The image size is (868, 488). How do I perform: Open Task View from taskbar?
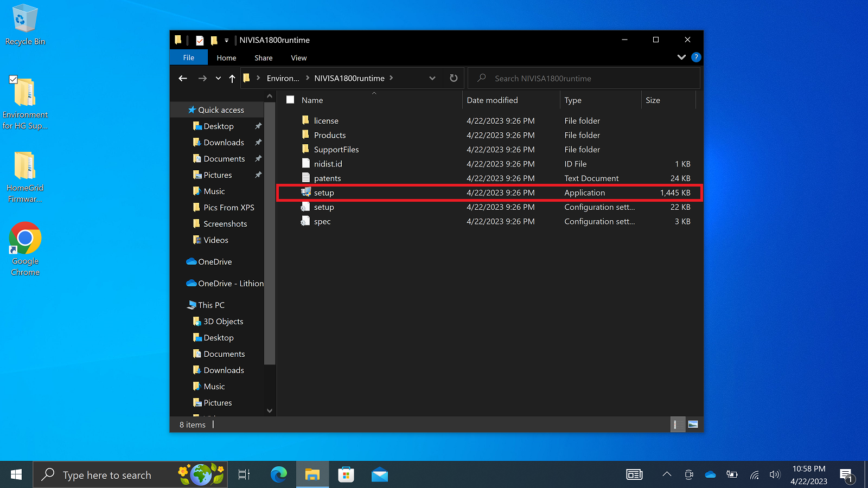coord(244,475)
